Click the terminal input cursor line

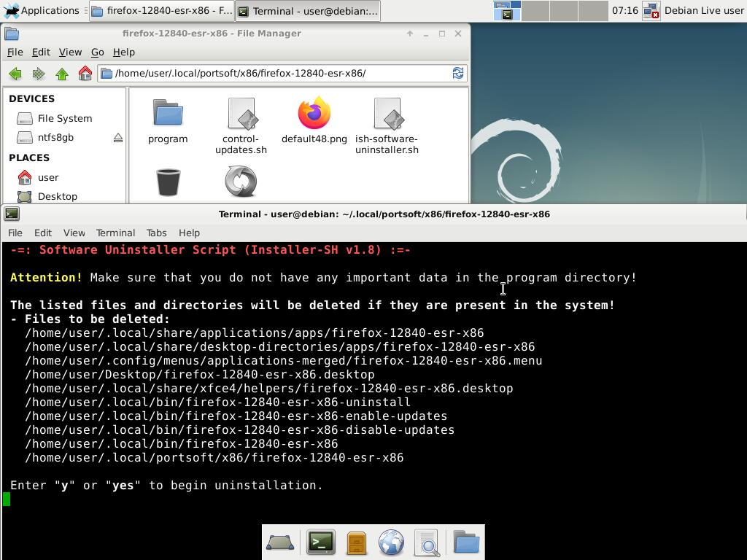coord(7,499)
